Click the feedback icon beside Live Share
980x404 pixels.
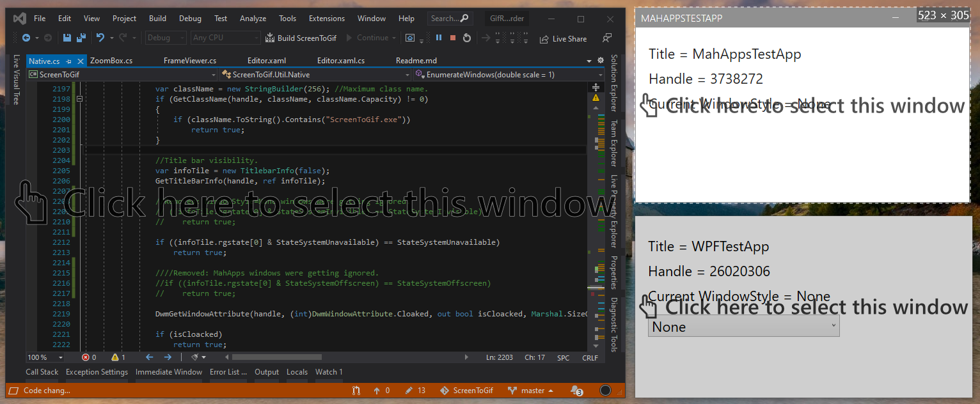pos(607,38)
